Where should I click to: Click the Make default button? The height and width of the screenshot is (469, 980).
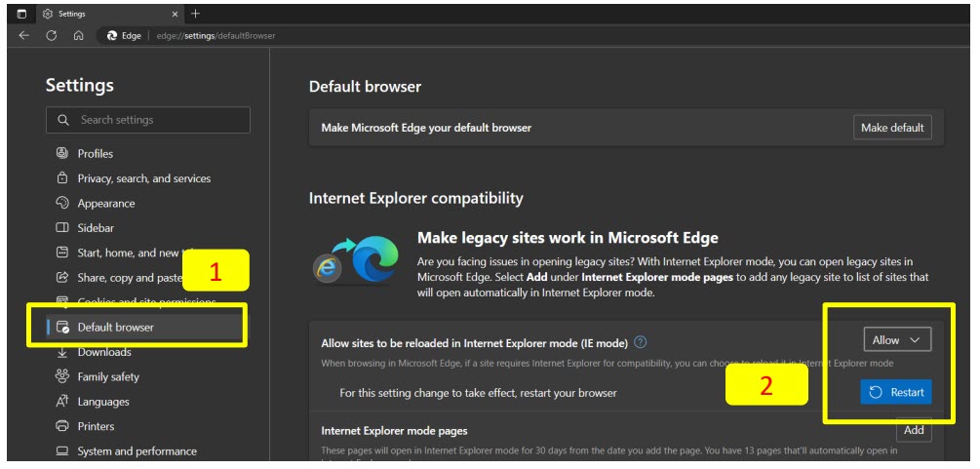[x=892, y=128]
